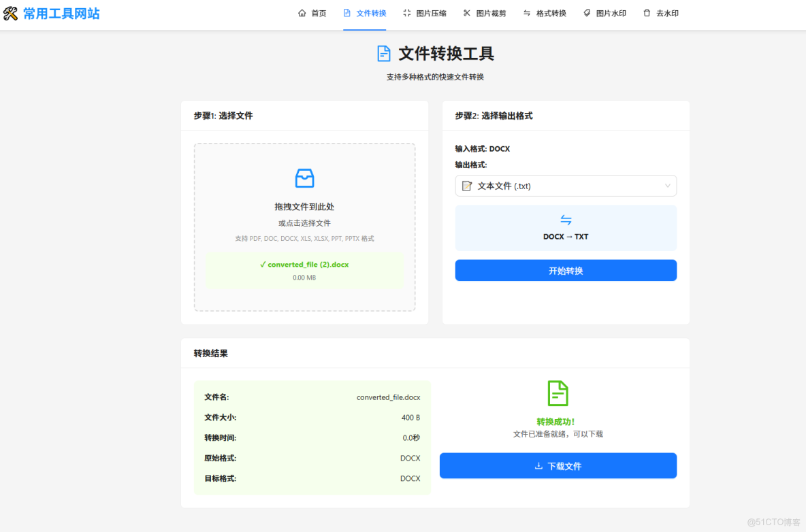The image size is (806, 532).
Task: Select the active 文件转换 tab
Action: click(x=364, y=12)
